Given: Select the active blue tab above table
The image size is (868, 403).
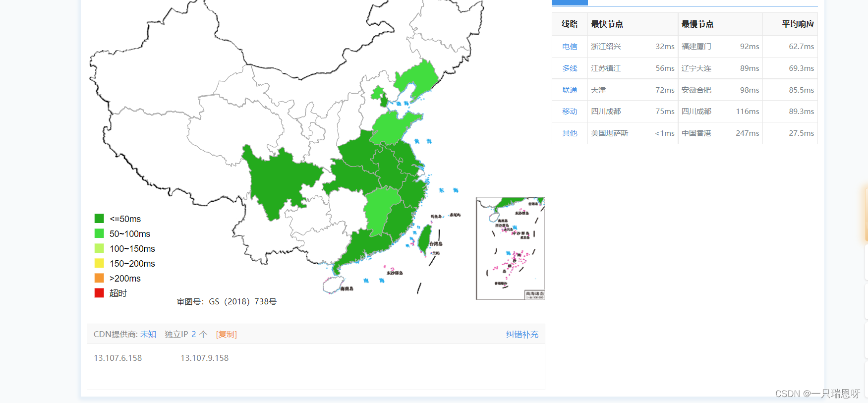Looking at the screenshot, I should tap(570, 3).
